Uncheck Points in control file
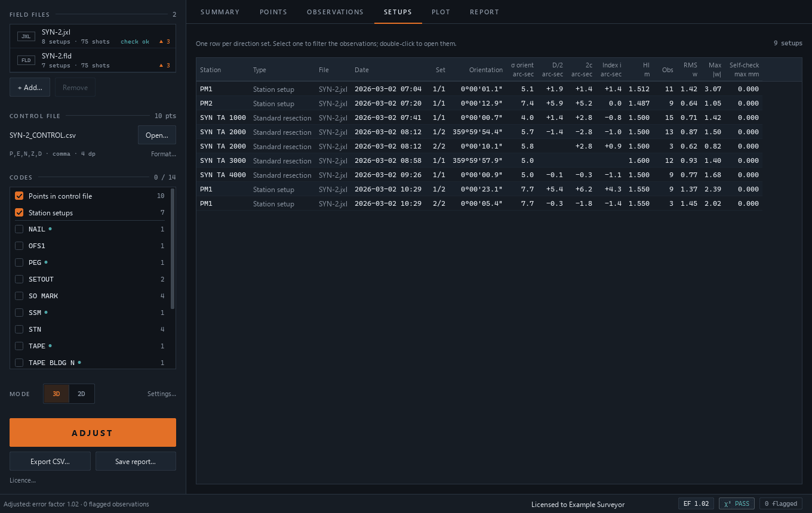Image resolution: width=812 pixels, height=513 pixels. [x=19, y=196]
